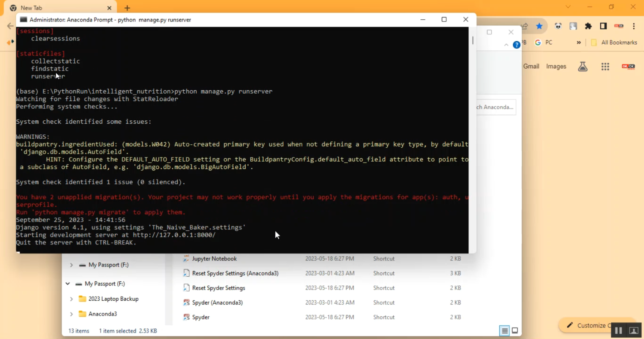Switch to Details view in Explorer
Viewport: 644px width, 339px height.
[x=505, y=331]
